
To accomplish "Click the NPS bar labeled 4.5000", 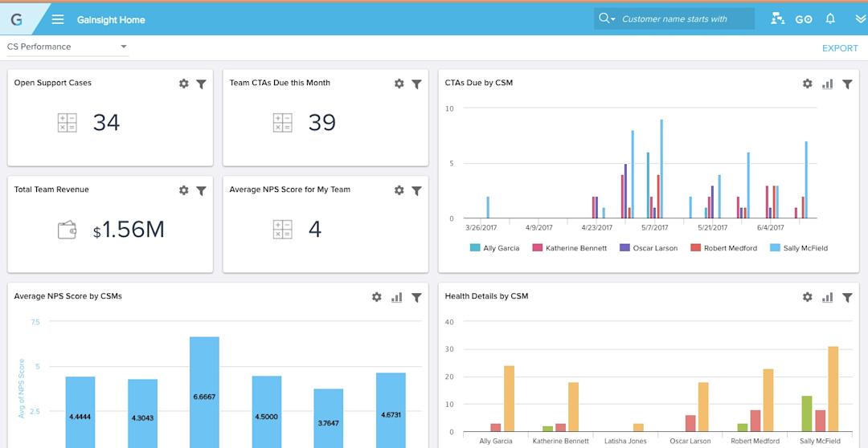I will (x=267, y=412).
